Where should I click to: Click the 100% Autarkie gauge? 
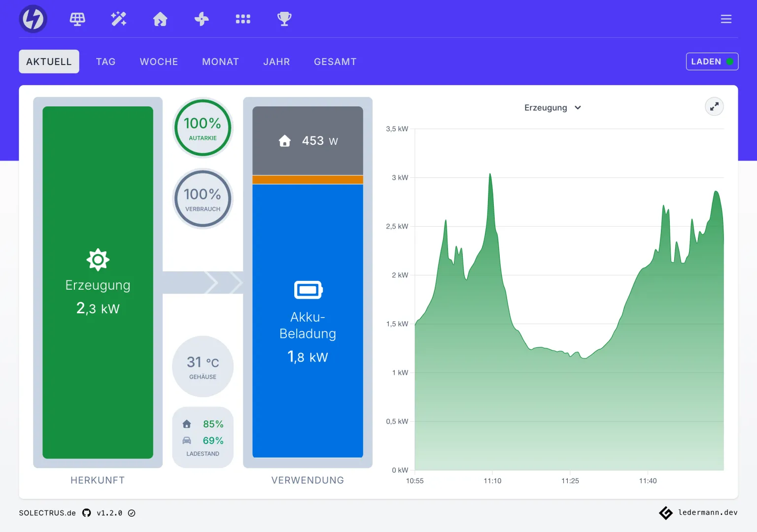point(203,128)
